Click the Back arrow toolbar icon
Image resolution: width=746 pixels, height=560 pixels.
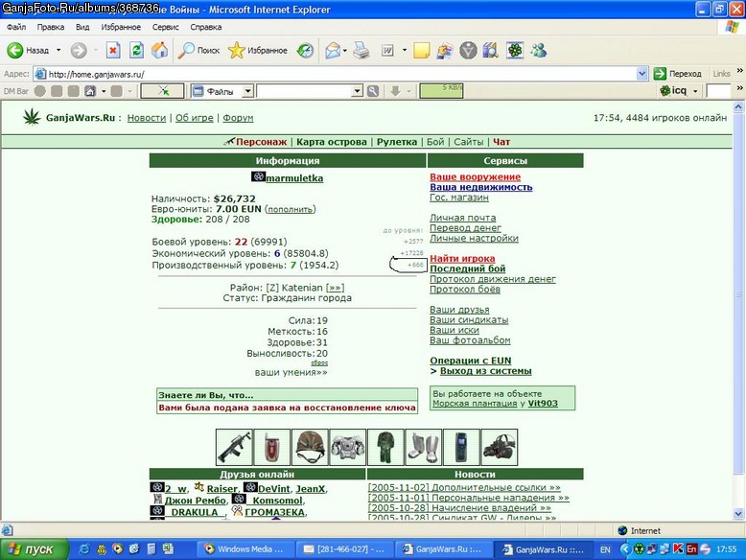click(15, 50)
